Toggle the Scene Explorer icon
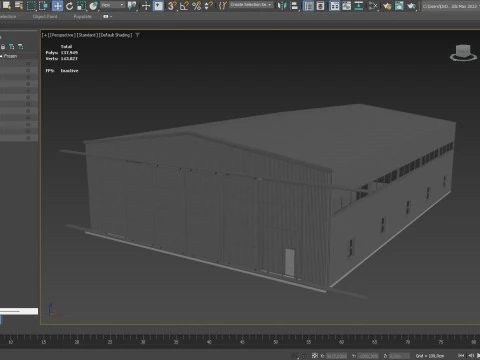Screen dimensions: 480x360 (308, 6)
